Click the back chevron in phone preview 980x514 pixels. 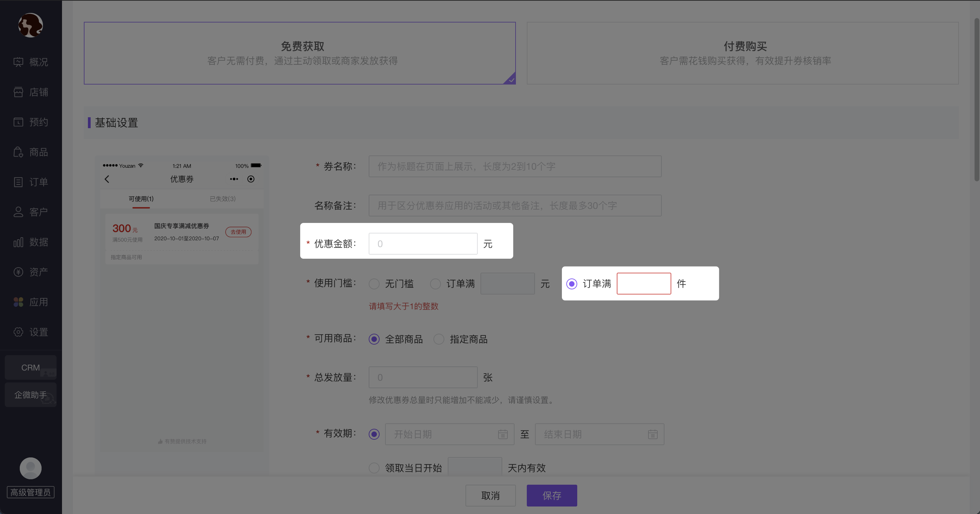tap(107, 179)
